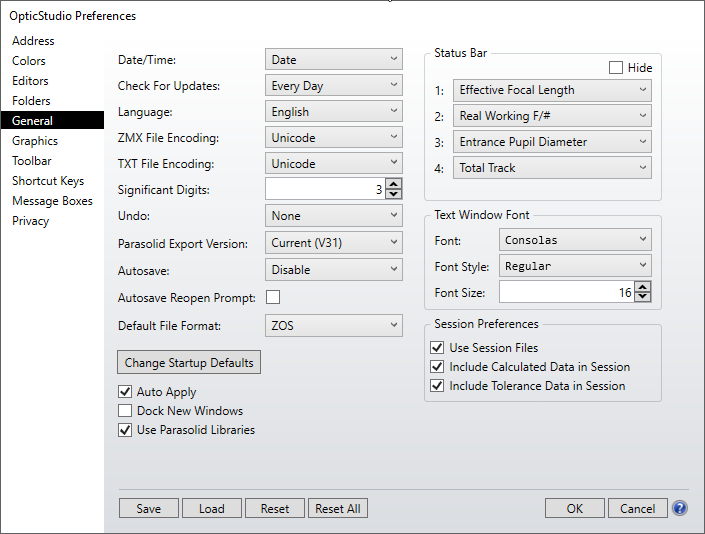
Task: Enable Dock New Windows checkbox
Action: 125,411
